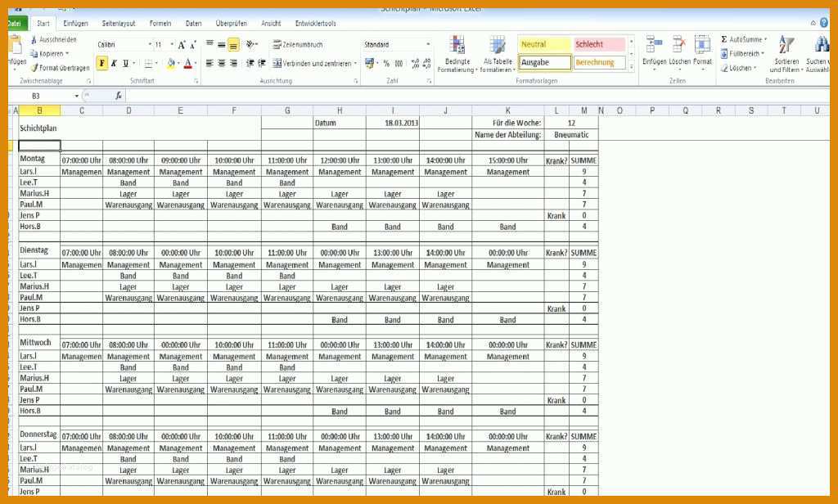Toggle underline U formatting button

(x=125, y=63)
